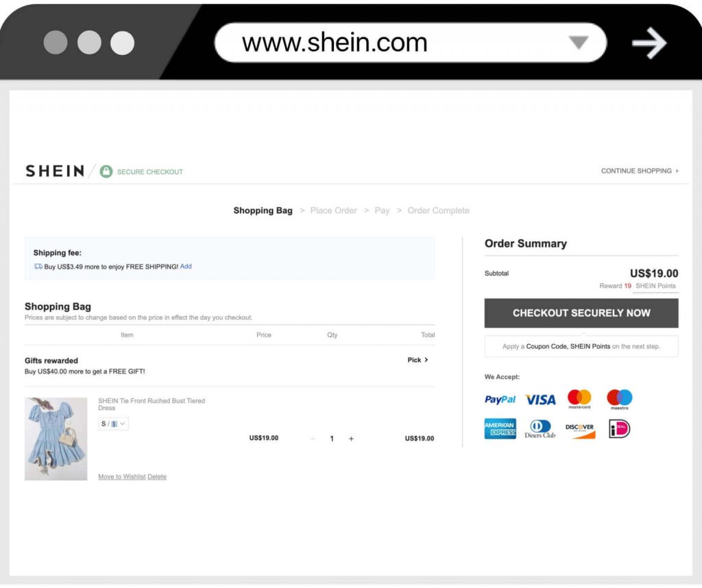
Task: Click the dress product thumbnail
Action: pyautogui.click(x=56, y=439)
